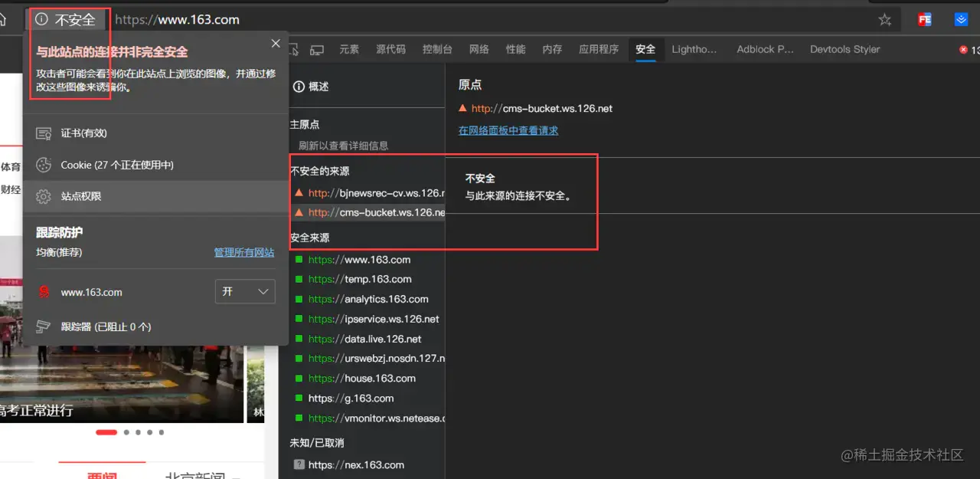Open the 财经 link on the page
Image resolution: width=980 pixels, height=479 pixels.
point(11,189)
